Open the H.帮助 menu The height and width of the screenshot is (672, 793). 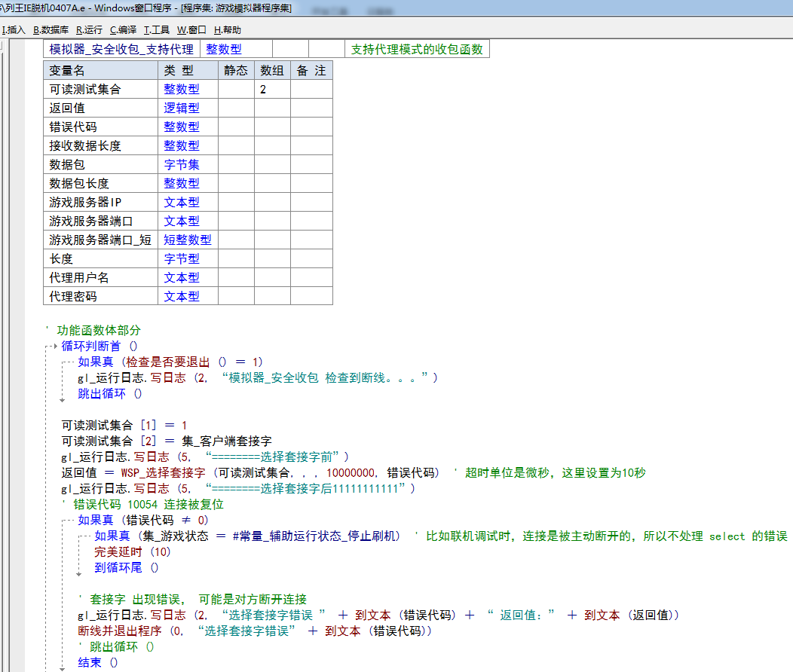click(228, 30)
